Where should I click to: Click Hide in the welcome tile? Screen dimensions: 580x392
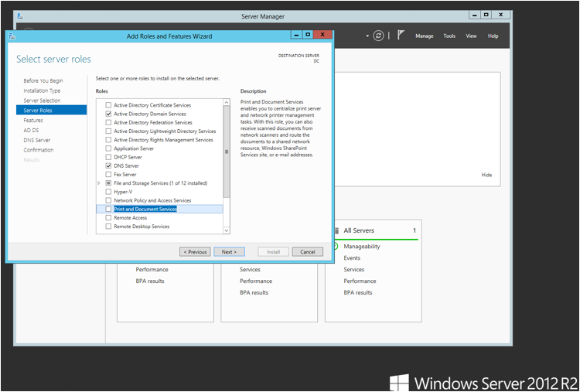486,175
